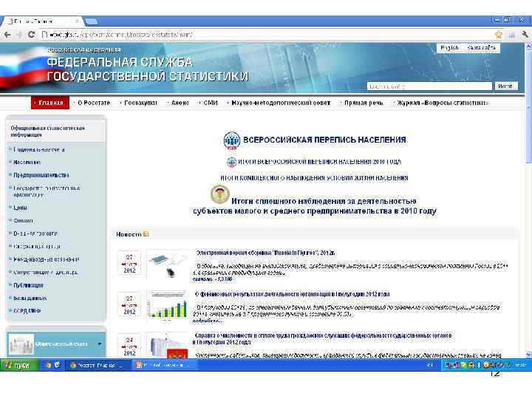The width and height of the screenshot is (532, 399).
Task: Click the RSS feed icon next to Новости
Action: click(x=146, y=234)
